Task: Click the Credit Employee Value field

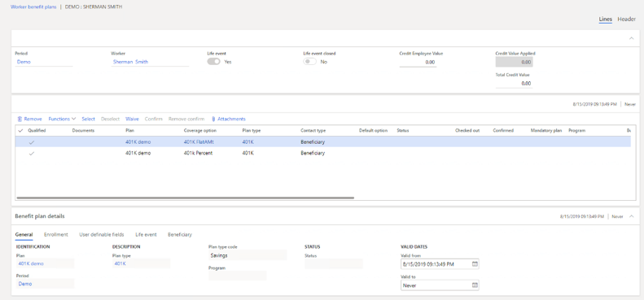Action: pyautogui.click(x=418, y=62)
